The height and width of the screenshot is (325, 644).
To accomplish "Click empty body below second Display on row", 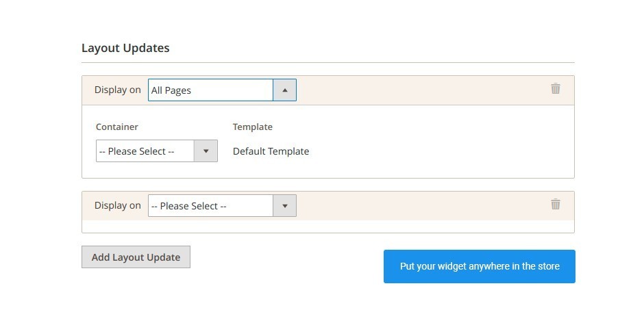I will pyautogui.click(x=328, y=226).
